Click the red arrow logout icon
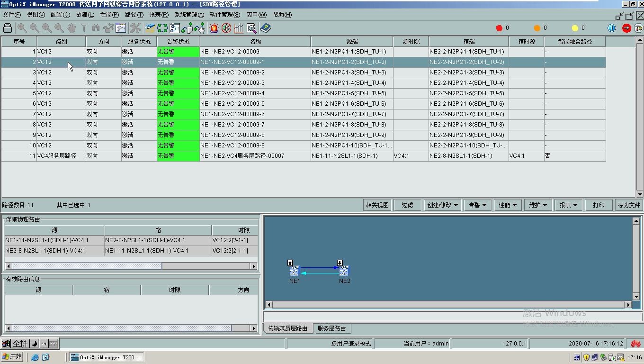The height and width of the screenshot is (364, 644). (x=626, y=28)
